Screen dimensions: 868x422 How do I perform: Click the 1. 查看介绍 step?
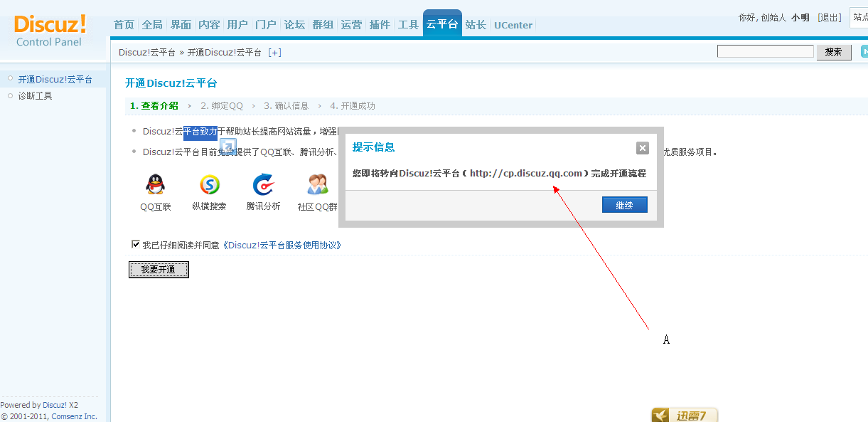pyautogui.click(x=154, y=106)
